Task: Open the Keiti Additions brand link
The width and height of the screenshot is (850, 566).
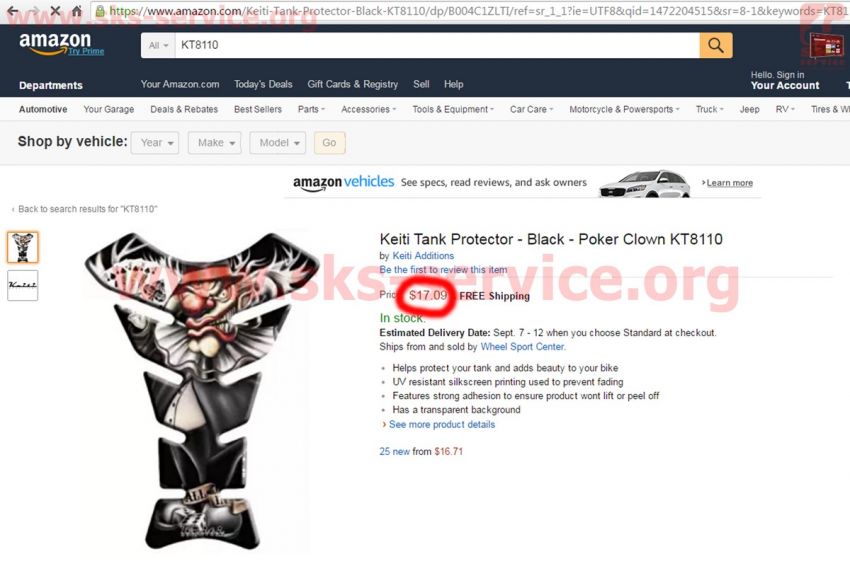Action: (423, 255)
